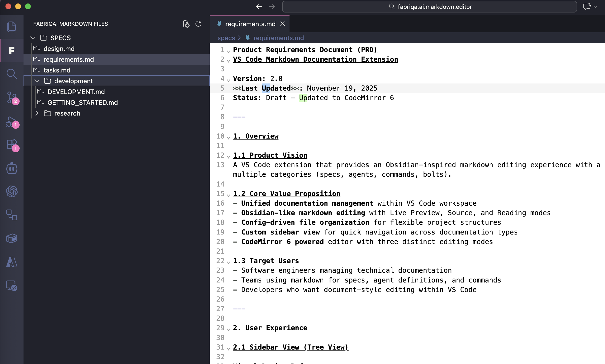Expand the research folder
605x364 pixels.
click(x=37, y=113)
